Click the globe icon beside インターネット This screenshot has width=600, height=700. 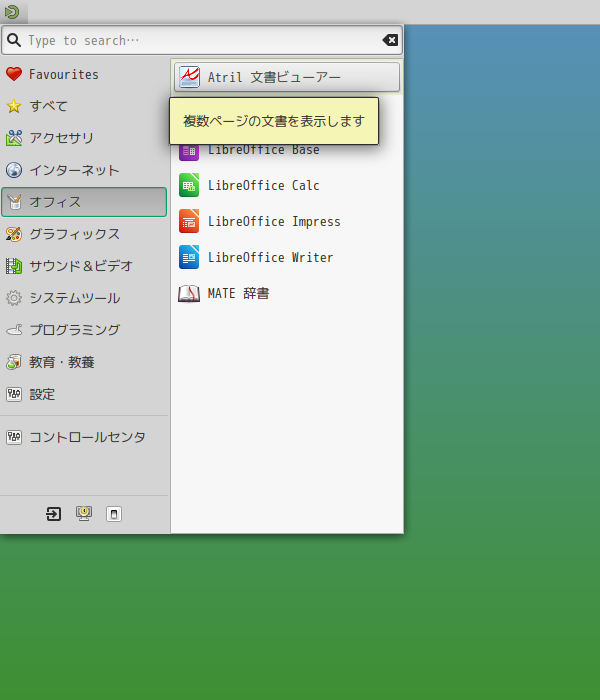click(14, 170)
